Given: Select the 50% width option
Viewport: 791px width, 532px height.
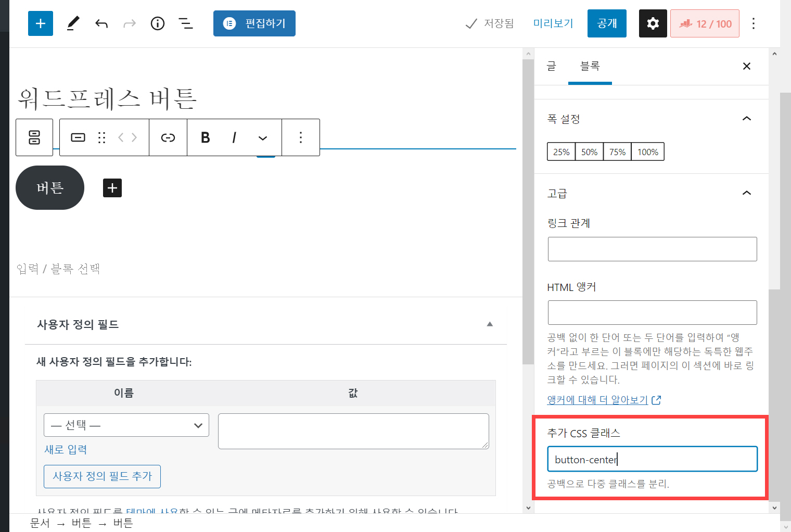Looking at the screenshot, I should [x=589, y=151].
